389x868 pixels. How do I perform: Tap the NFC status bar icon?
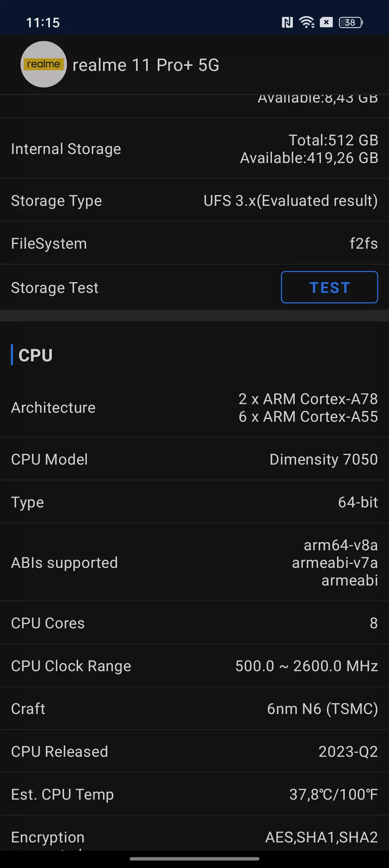click(287, 22)
